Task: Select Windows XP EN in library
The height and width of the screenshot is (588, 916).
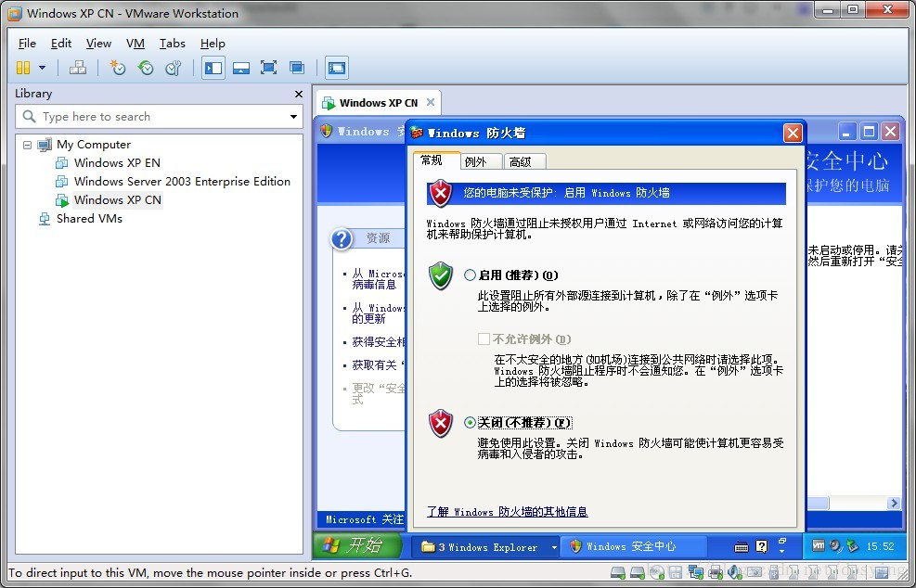Action: tap(117, 163)
